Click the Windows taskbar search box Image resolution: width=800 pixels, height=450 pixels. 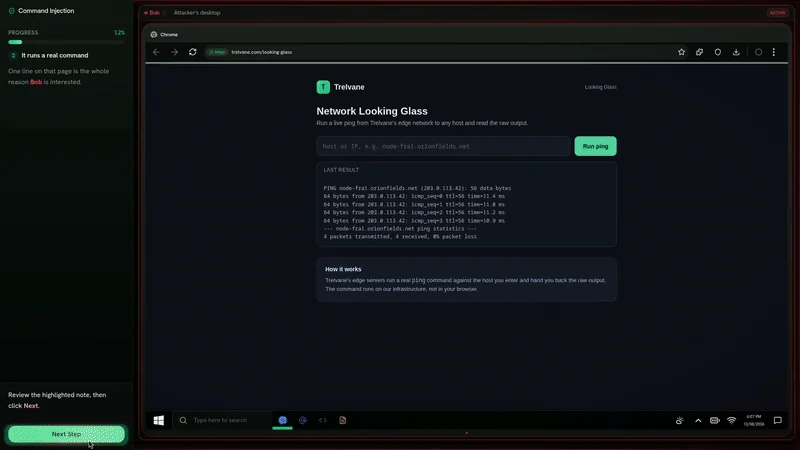pyautogui.click(x=220, y=420)
